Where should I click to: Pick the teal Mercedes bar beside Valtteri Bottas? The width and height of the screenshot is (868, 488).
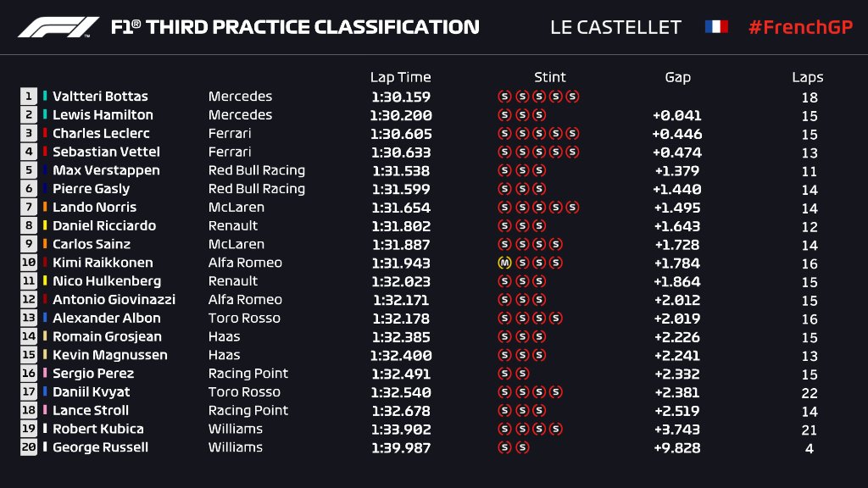45,97
